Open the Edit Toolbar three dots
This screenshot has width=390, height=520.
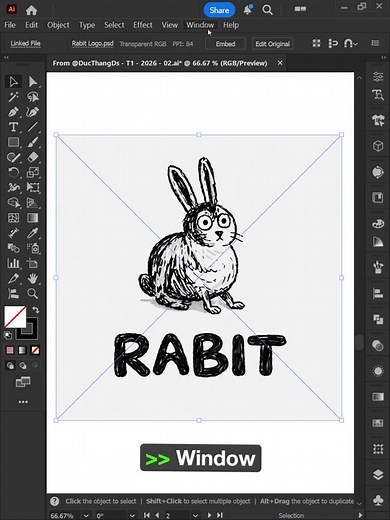pyautogui.click(x=23, y=402)
